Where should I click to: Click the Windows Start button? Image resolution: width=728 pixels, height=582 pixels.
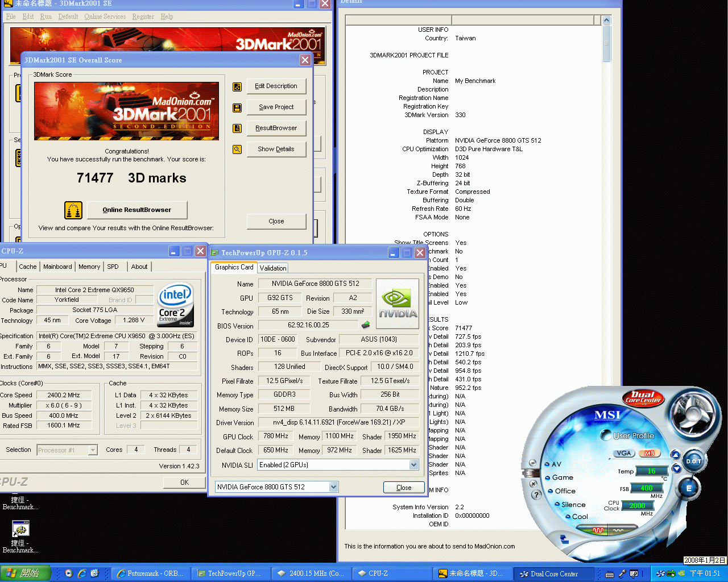point(26,573)
